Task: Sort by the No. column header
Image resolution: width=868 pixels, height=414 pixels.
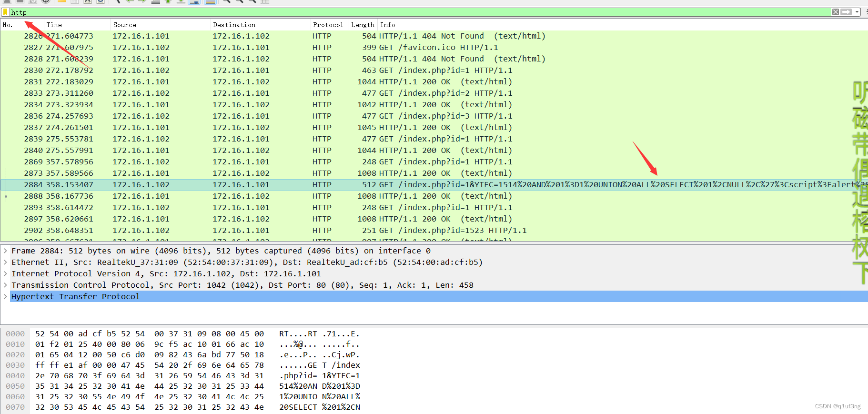Action: click(x=22, y=25)
